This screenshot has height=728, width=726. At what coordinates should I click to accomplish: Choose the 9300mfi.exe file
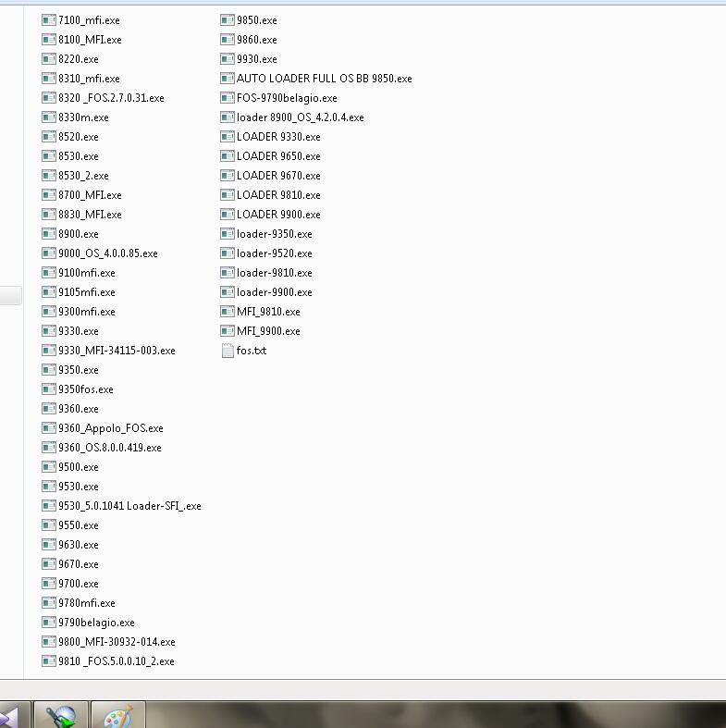click(x=87, y=312)
